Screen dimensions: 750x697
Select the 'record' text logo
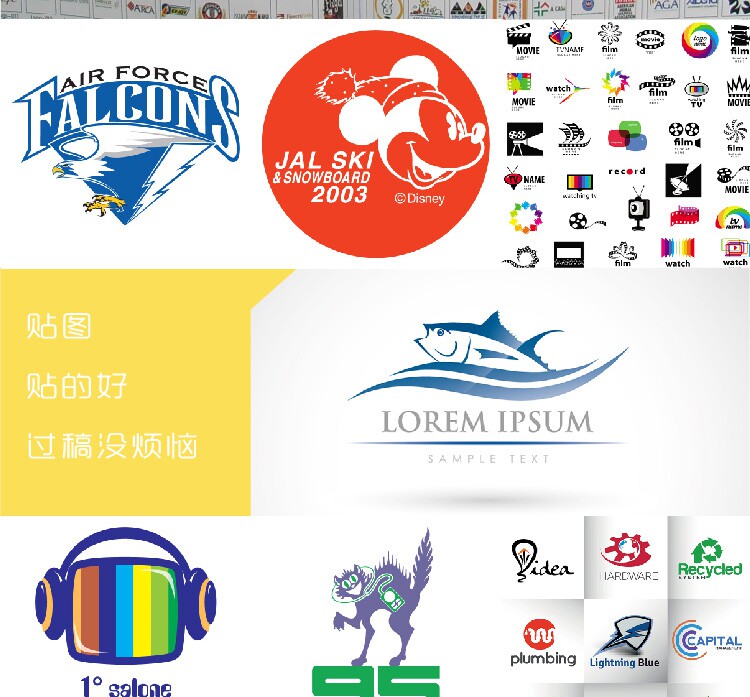[627, 171]
